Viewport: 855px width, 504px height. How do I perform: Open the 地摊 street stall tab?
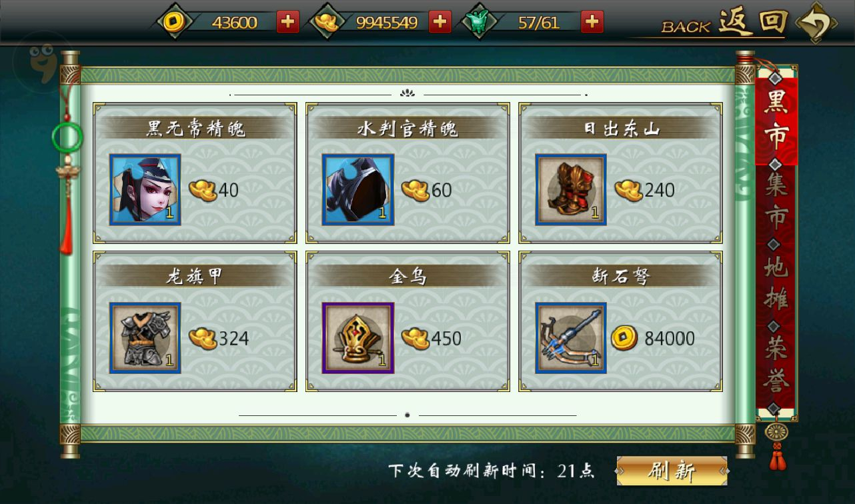pos(776,283)
